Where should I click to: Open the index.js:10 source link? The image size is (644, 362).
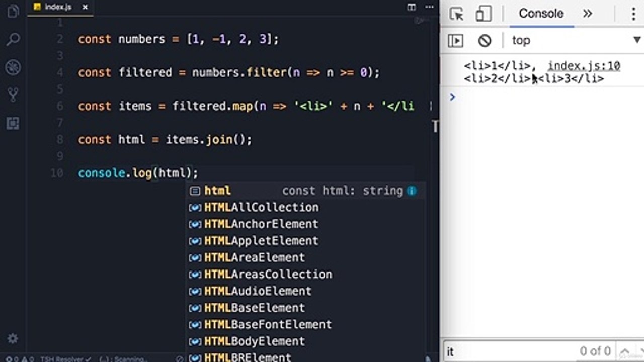tap(584, 66)
